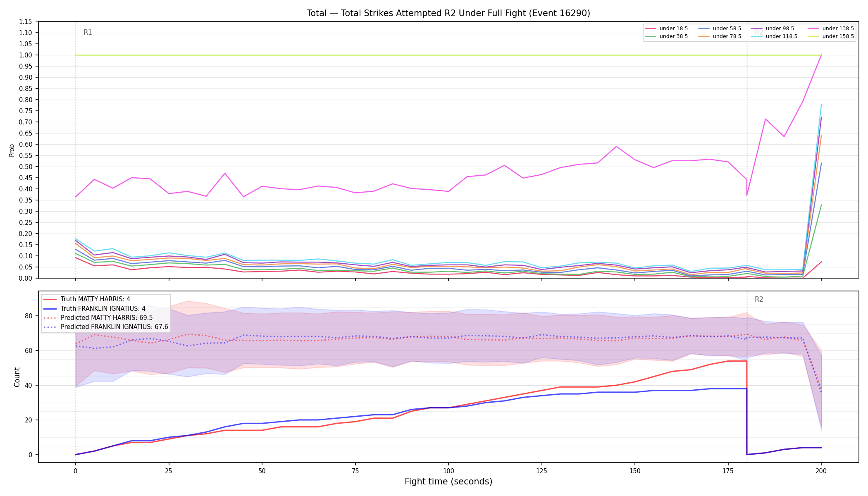Click the 75 tick on the time axis
The image size is (868, 496).
[x=355, y=470]
